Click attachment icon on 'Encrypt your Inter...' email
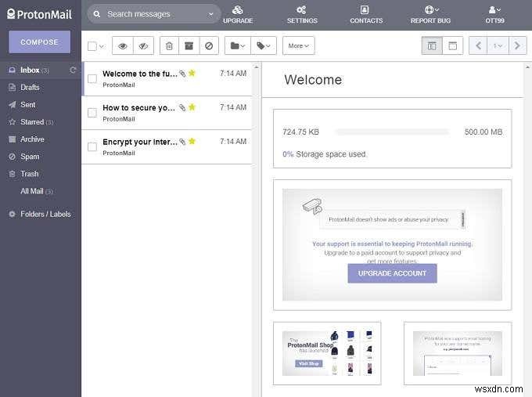532x397 pixels. [x=182, y=142]
